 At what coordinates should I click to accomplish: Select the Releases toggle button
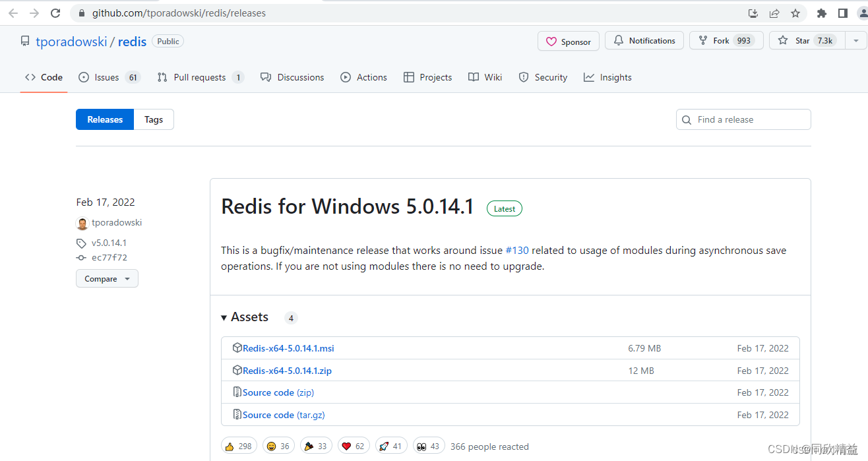tap(105, 119)
